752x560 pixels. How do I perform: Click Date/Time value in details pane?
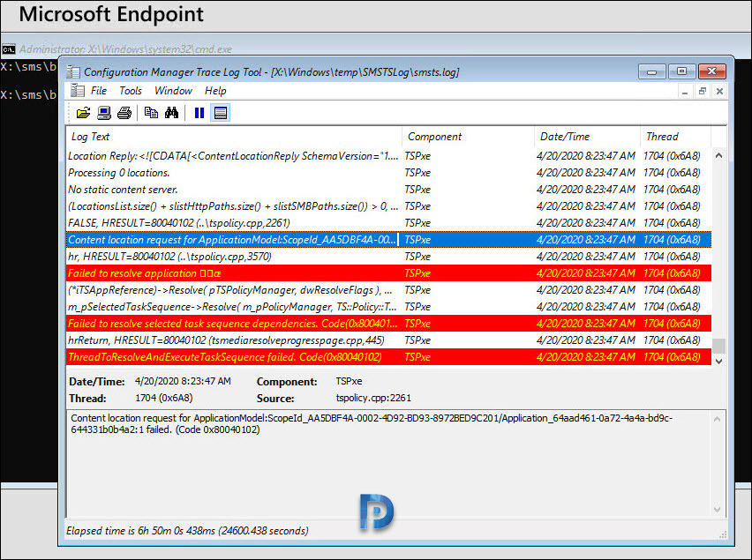183,381
